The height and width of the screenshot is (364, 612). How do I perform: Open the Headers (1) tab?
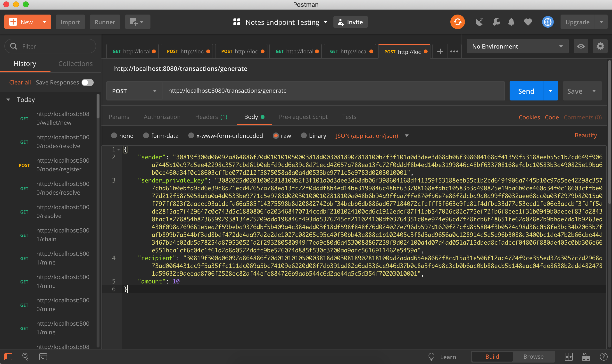211,117
